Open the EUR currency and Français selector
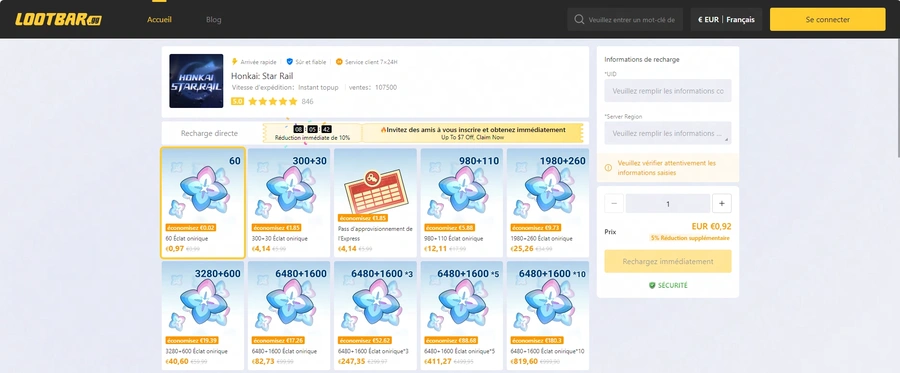This screenshot has width=900, height=373. coord(726,20)
